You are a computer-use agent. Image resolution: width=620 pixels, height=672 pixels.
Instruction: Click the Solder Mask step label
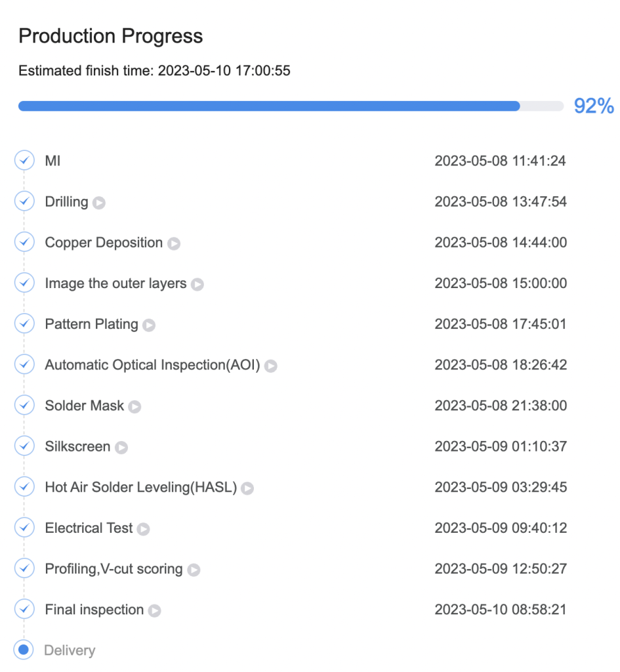[x=85, y=406]
